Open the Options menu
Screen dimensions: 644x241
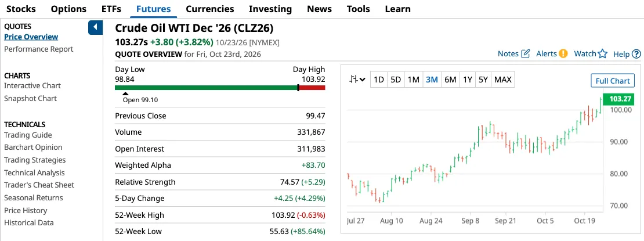tap(68, 9)
